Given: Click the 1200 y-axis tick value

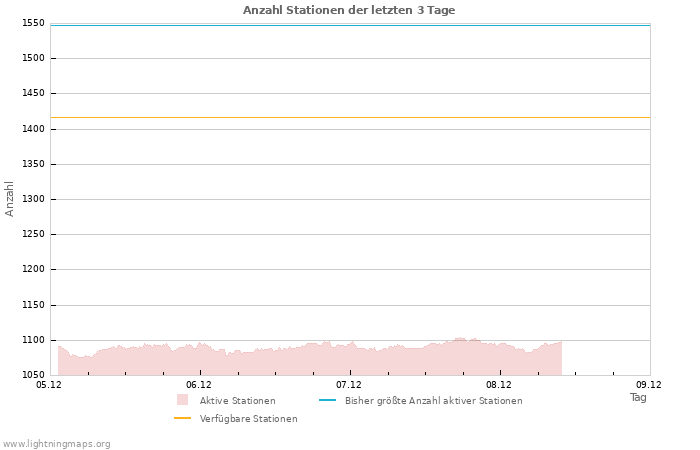Looking at the screenshot, I should pos(33,269).
